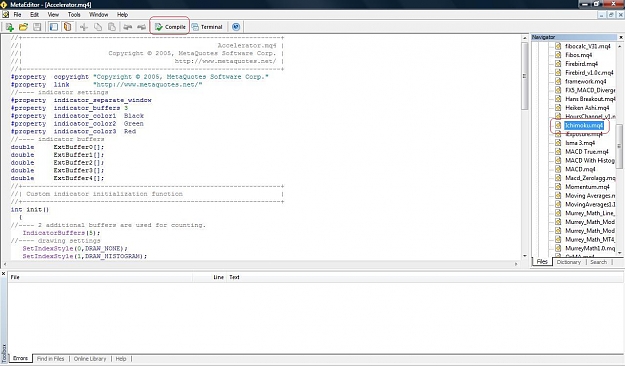The image size is (625, 366).
Task: Select the FX5_MACD_Diverge file in the Navigator
Action: pyautogui.click(x=590, y=90)
